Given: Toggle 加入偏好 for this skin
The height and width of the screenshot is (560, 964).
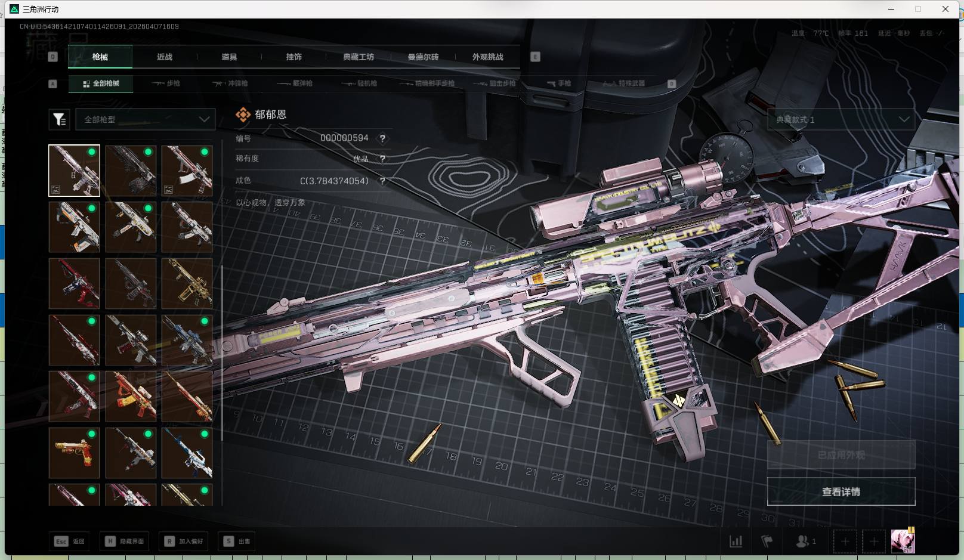Looking at the screenshot, I should (184, 541).
